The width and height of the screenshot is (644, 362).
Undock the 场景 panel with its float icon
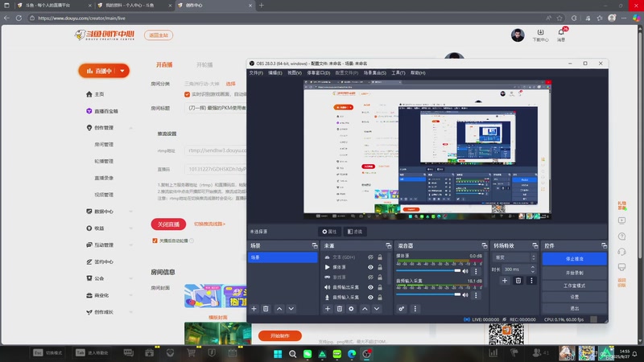click(315, 245)
